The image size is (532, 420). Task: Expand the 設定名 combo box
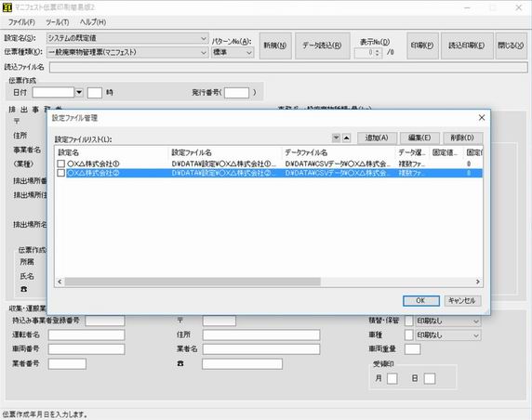tap(204, 38)
